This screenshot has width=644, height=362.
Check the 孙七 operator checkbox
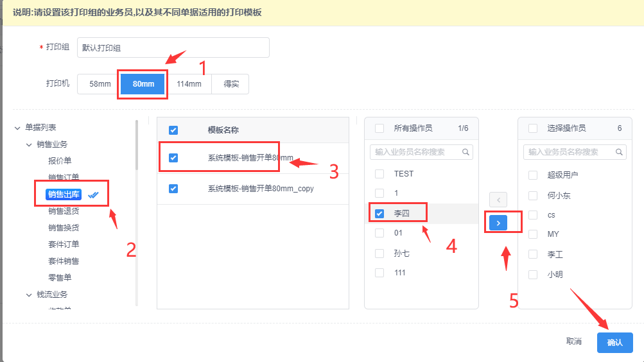coord(379,254)
